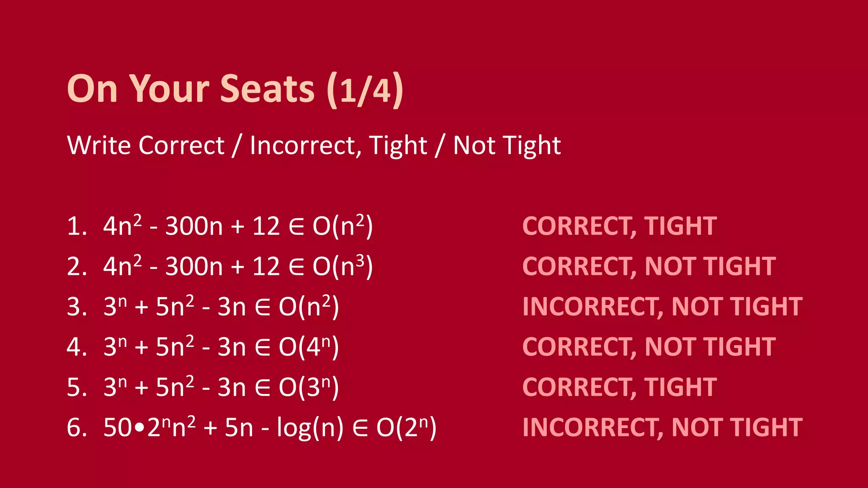Click 'CORRECT, NOT TIGHT' answer for item 4
Viewport: 868px width, 488px height.
tap(649, 347)
